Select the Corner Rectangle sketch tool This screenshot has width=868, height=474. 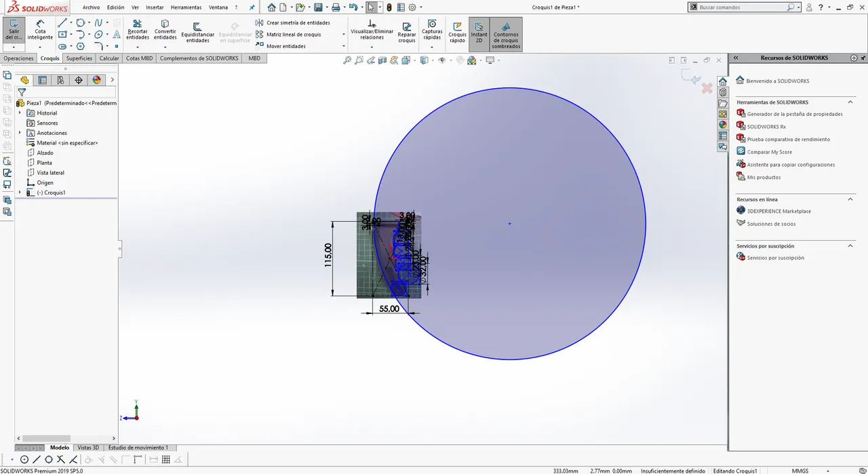click(x=62, y=35)
